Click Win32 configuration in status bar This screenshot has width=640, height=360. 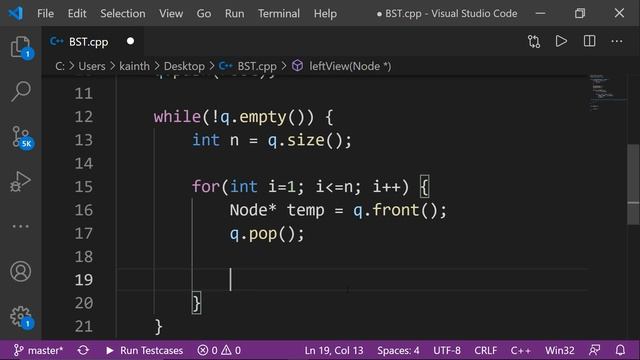click(x=560, y=350)
